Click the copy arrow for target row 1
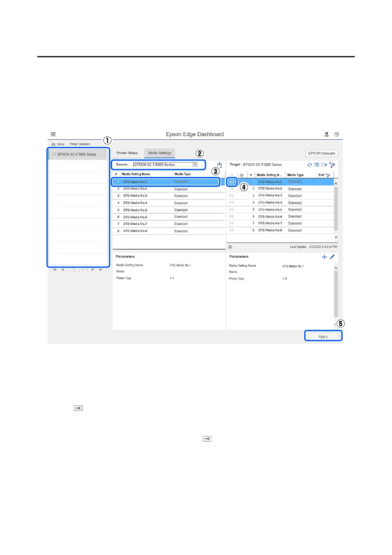392x555 pixels. [232, 182]
